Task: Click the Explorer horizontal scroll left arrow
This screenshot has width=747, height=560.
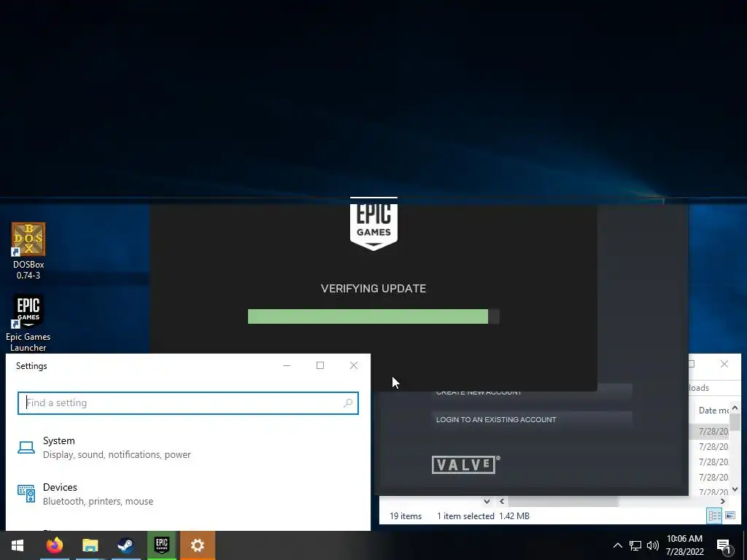Action: click(502, 502)
